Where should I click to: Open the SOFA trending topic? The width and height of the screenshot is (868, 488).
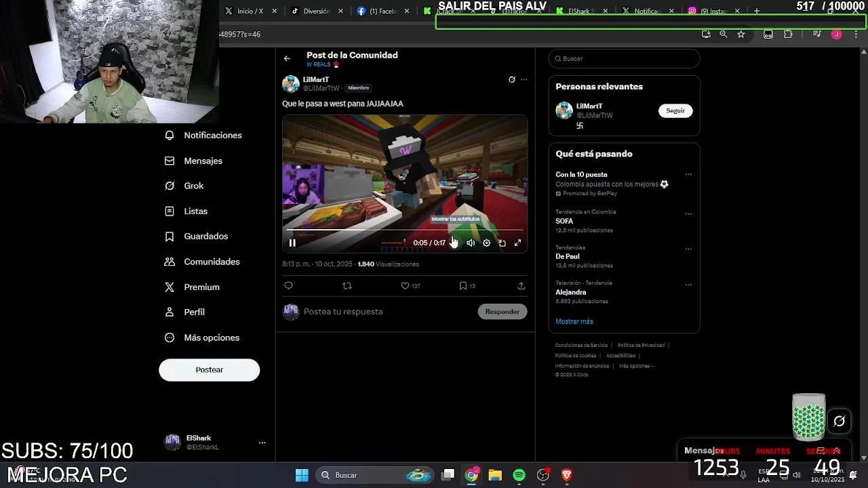564,222
